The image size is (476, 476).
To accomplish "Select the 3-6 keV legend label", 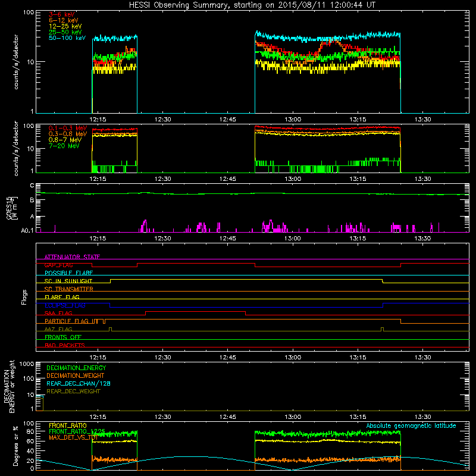I will (62, 14).
